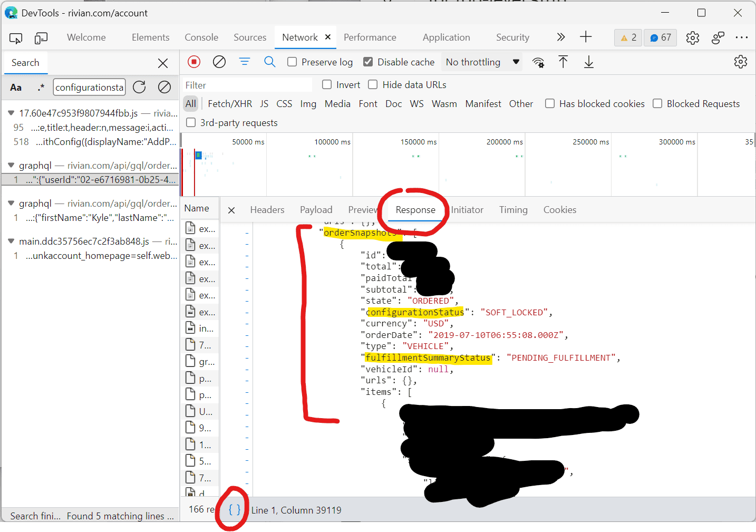Show the request Cookies tab
This screenshot has height=532, width=756.
pos(560,210)
